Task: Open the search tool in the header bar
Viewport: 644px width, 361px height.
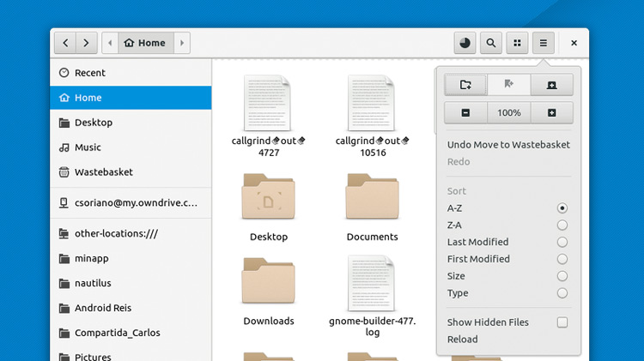Action: pyautogui.click(x=490, y=43)
